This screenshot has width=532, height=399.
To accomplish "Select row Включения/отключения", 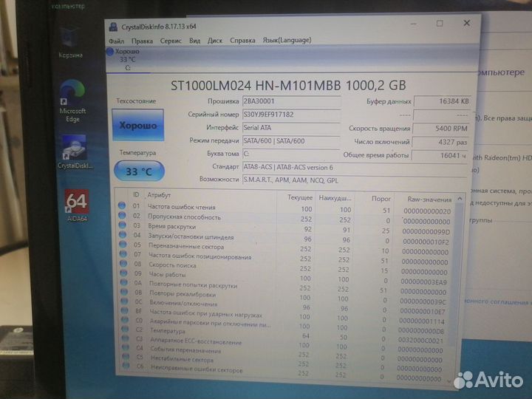I will pyautogui.click(x=285, y=307).
